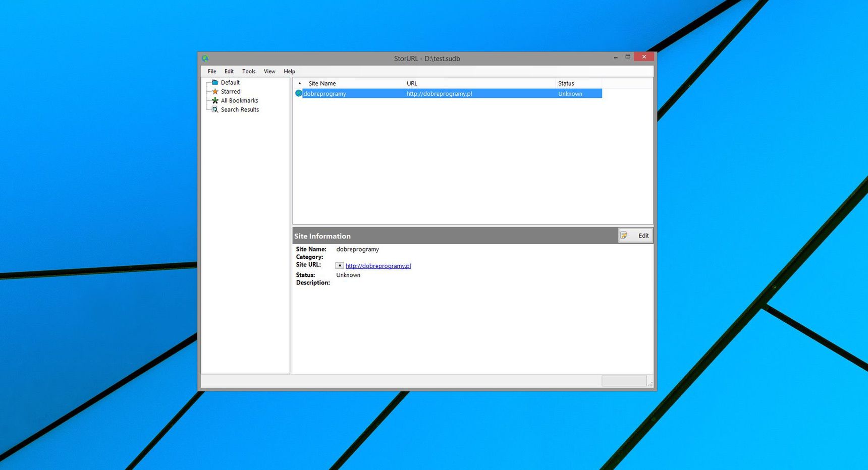
Task: Close the StorURL window
Action: coord(644,57)
